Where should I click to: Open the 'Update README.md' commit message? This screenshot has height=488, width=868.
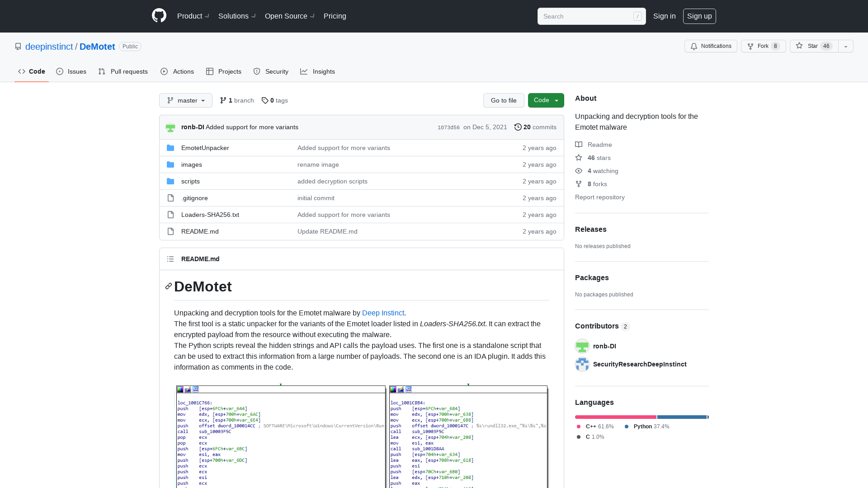[x=327, y=232]
